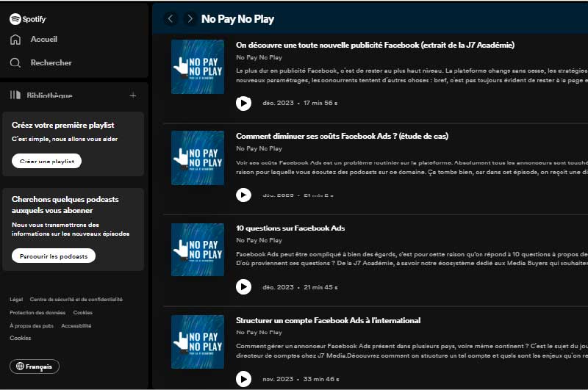The height and width of the screenshot is (390, 588).
Task: Open the Bibliothèque library icon
Action: click(x=15, y=95)
